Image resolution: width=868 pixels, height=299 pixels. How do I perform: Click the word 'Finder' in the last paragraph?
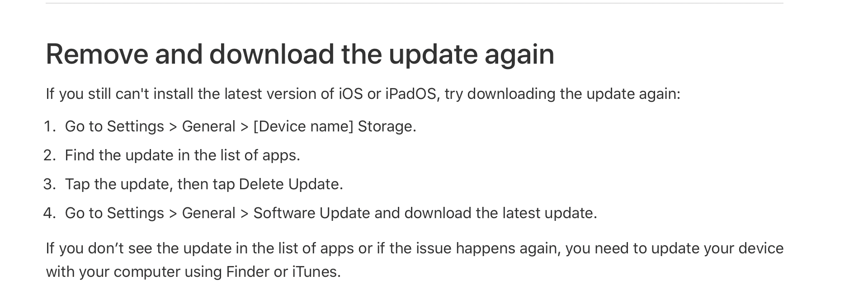click(x=248, y=272)
